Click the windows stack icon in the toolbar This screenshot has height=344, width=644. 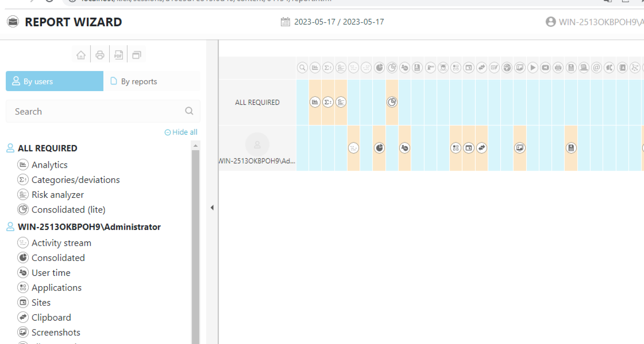click(x=137, y=55)
